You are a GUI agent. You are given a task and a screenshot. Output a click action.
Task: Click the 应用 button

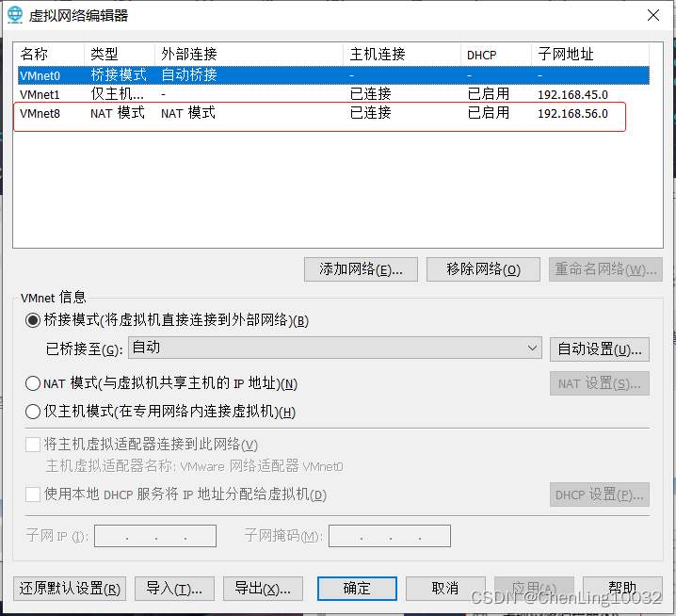coord(534,589)
